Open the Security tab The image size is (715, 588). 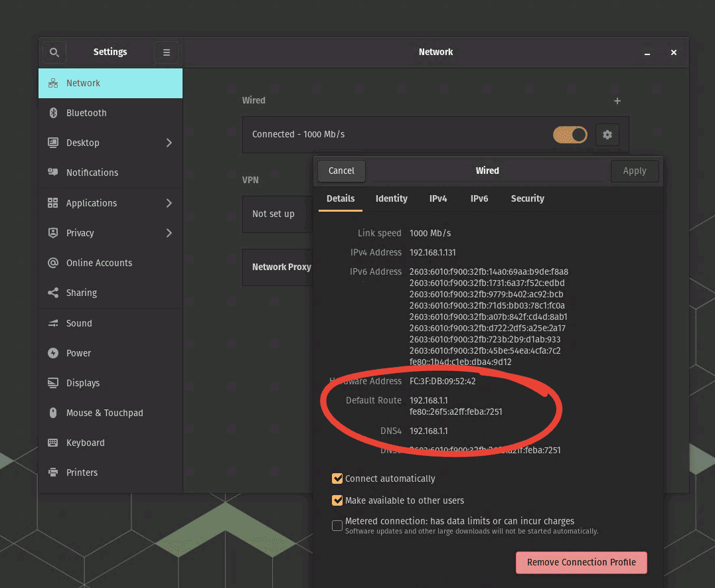point(527,198)
